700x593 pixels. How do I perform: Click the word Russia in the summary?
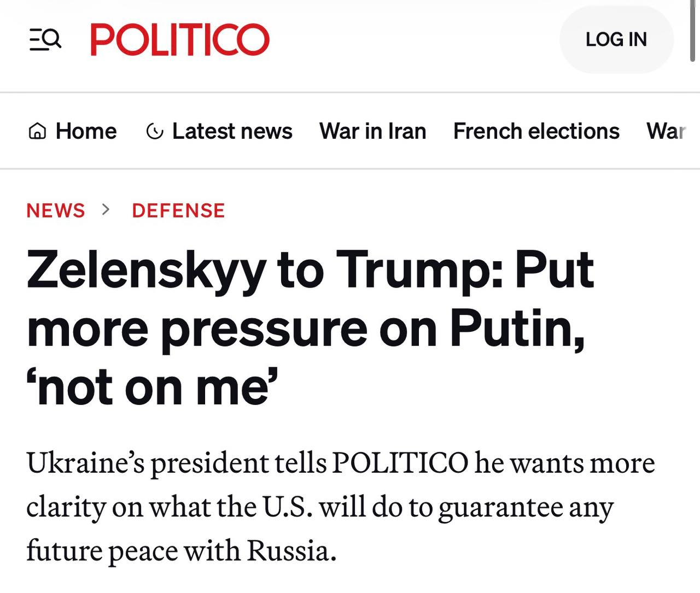click(291, 550)
